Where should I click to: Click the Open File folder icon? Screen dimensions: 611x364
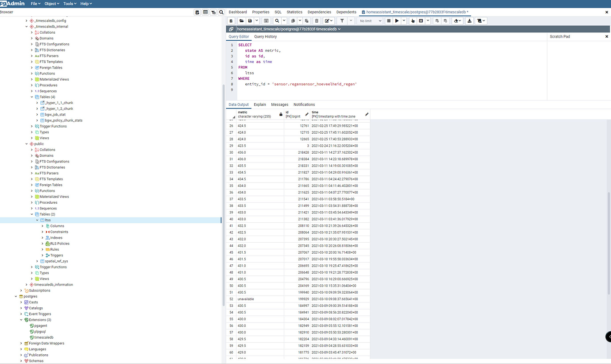[241, 21]
